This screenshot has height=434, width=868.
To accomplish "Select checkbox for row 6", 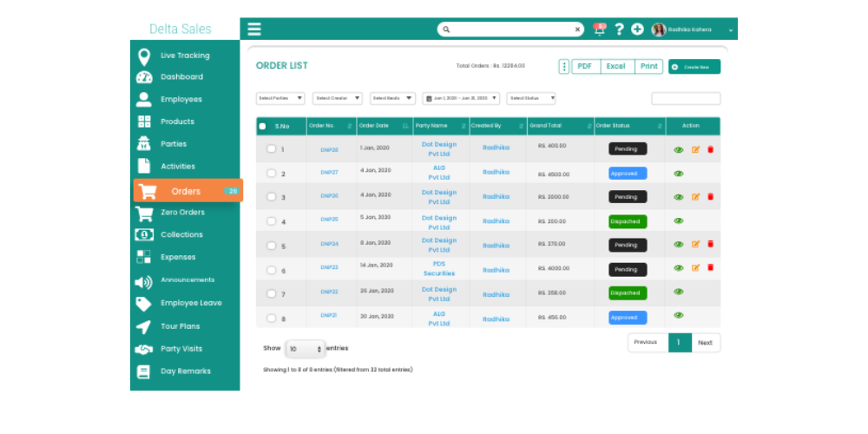I will click(271, 270).
